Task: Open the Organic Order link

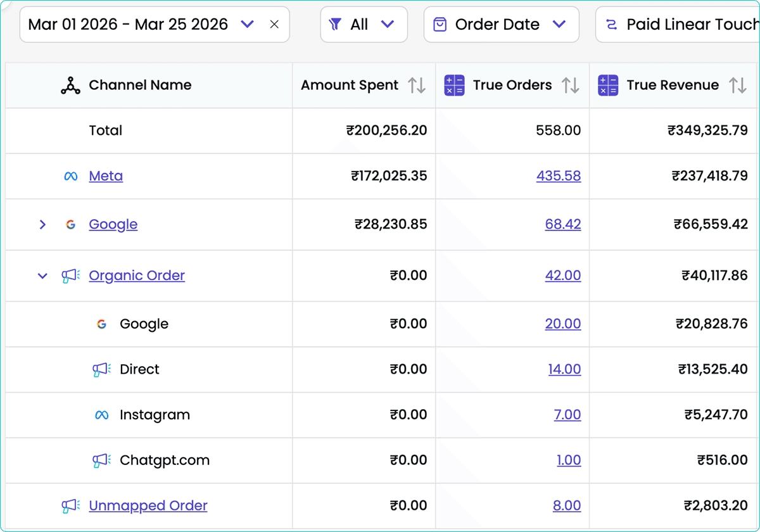Action: [x=137, y=275]
